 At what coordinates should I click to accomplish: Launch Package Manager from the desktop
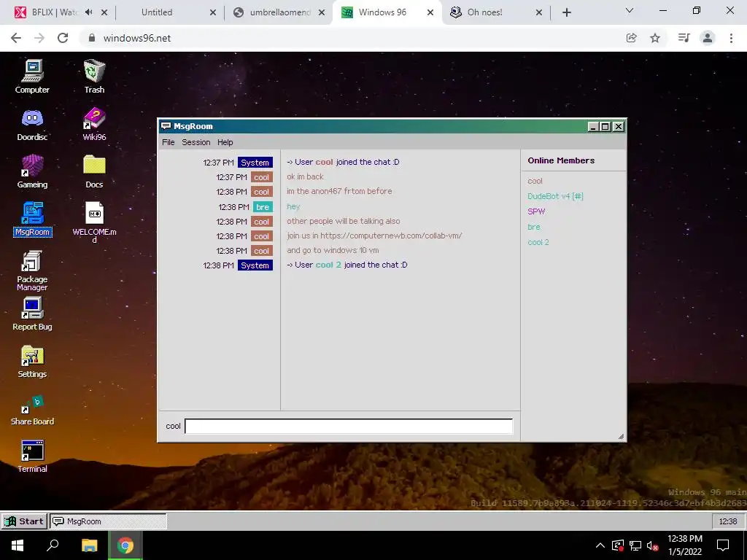(x=32, y=270)
